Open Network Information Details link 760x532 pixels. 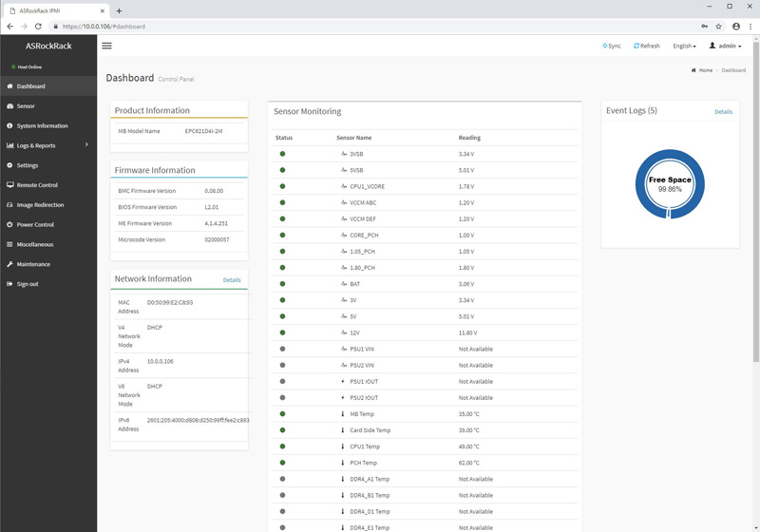coord(232,280)
